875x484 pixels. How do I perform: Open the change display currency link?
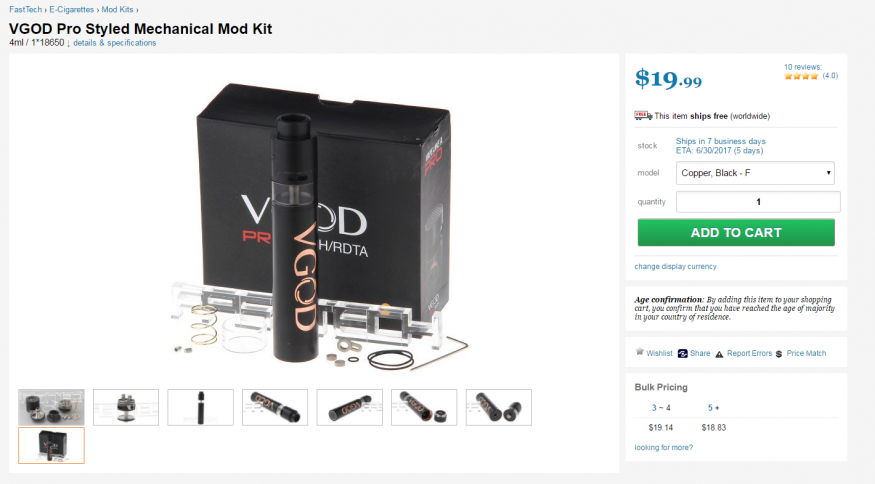click(675, 266)
